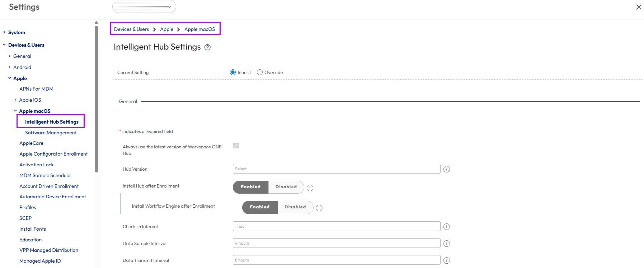Open Software Management in sidebar
This screenshot has width=644, height=268.
pos(51,133)
